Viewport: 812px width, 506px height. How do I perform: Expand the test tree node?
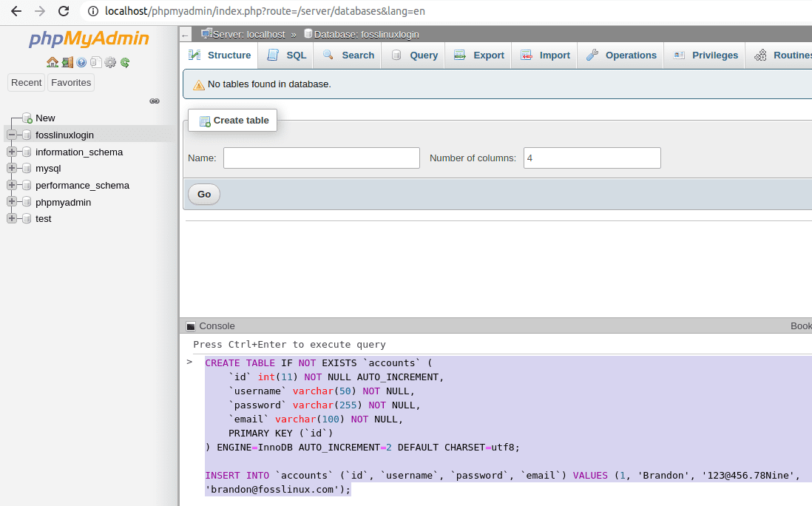[x=11, y=218]
